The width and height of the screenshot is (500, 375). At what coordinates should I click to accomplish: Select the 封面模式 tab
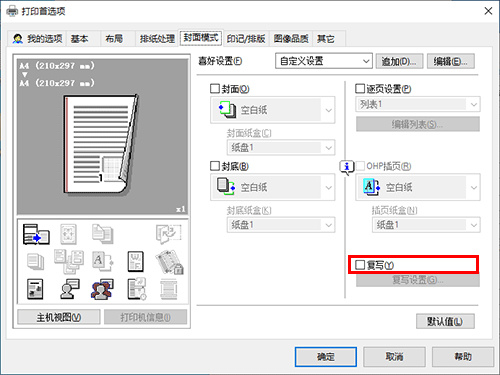201,37
